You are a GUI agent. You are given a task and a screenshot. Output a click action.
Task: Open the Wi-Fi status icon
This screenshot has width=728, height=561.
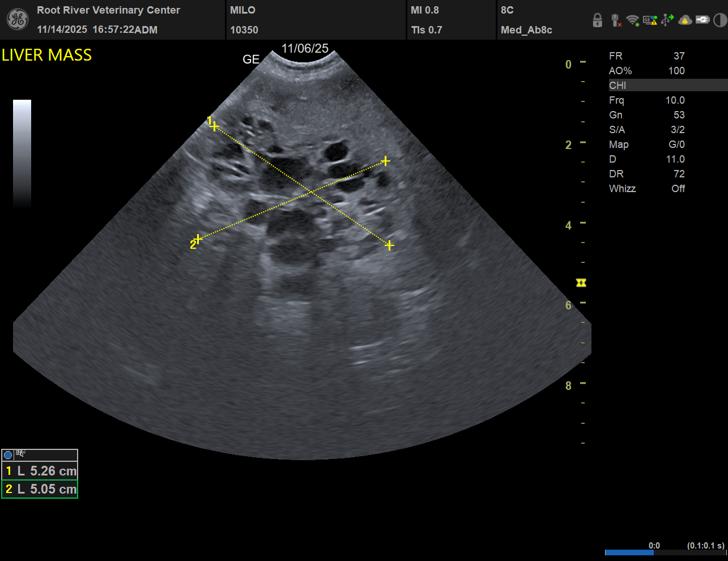[x=633, y=20]
